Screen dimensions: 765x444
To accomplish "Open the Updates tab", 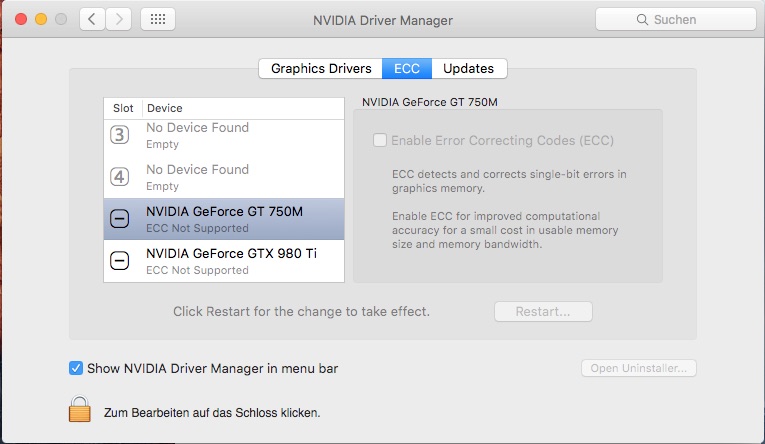I will click(x=469, y=68).
